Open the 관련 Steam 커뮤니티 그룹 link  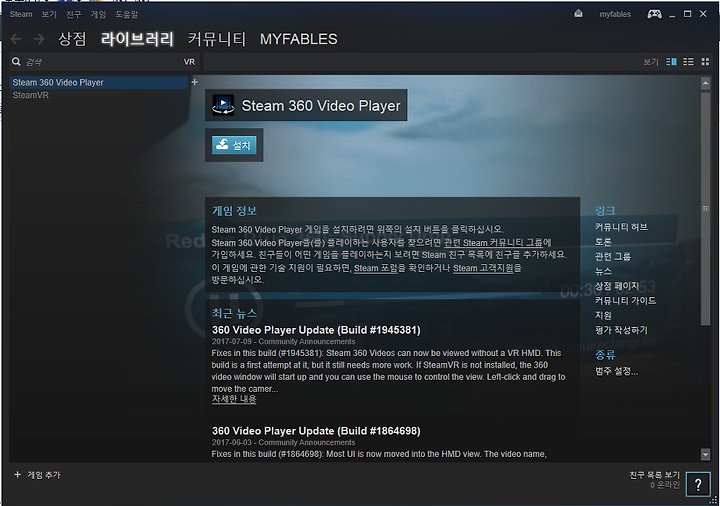tap(493, 242)
